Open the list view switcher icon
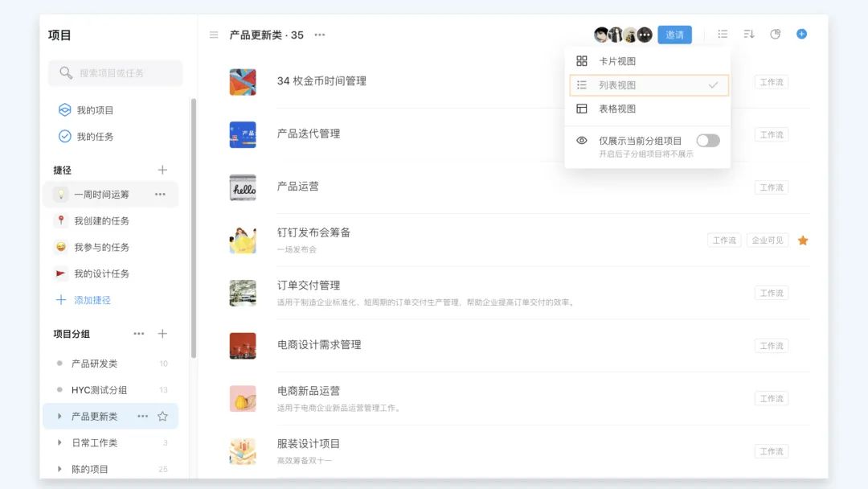The image size is (868, 489). [x=723, y=35]
